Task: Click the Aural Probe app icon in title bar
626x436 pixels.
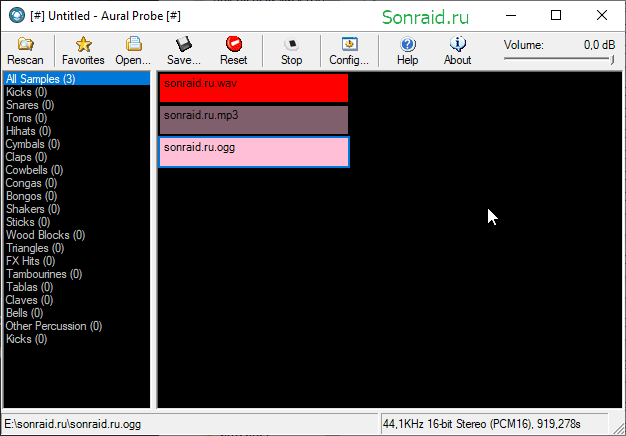Action: [x=17, y=16]
